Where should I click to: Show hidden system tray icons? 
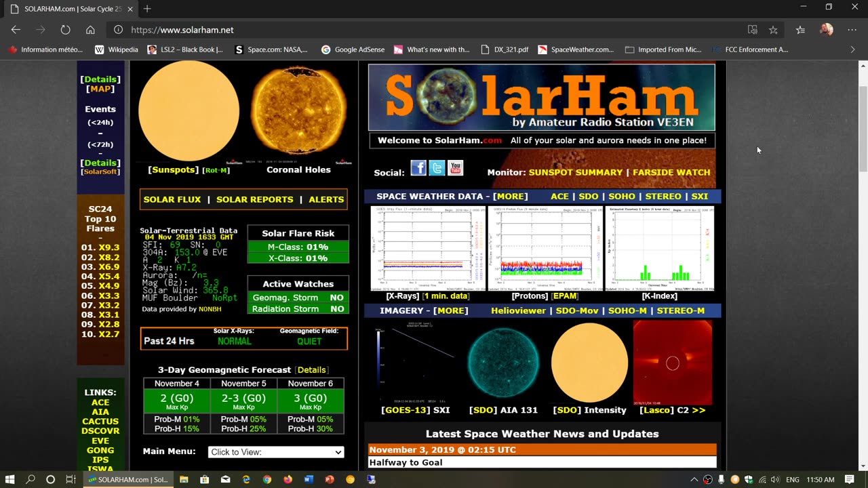click(694, 479)
